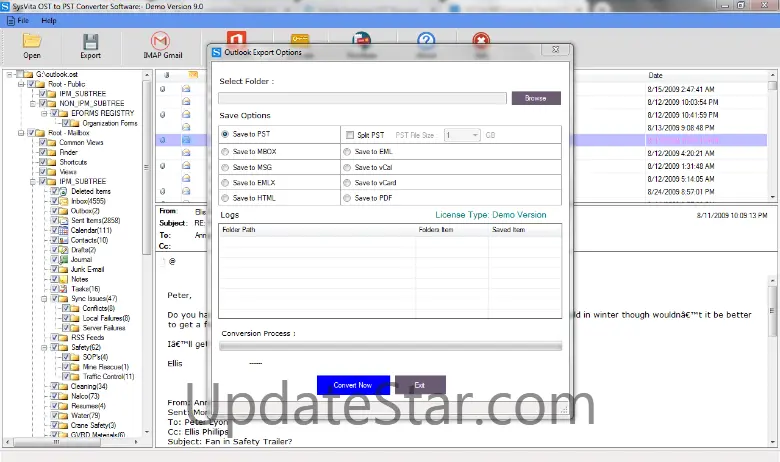Click the folder tree horizontal scrollbar
Viewport: 780px width, 462px height.
71,442
